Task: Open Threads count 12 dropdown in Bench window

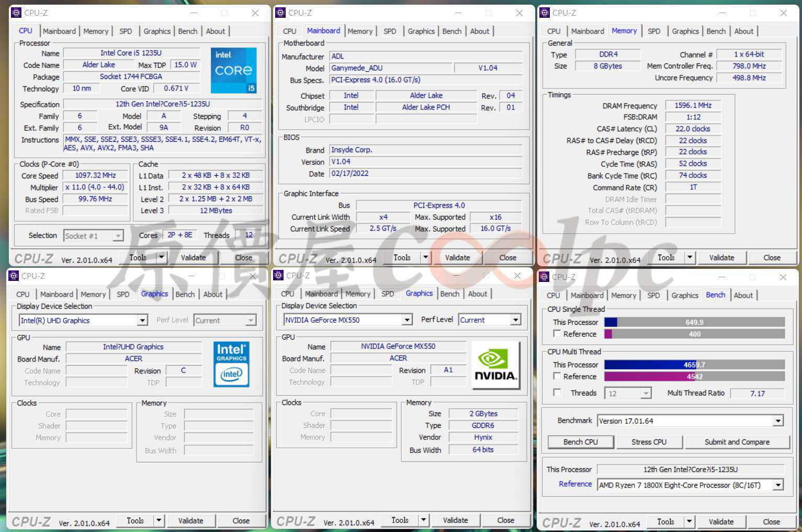Action: coord(646,393)
